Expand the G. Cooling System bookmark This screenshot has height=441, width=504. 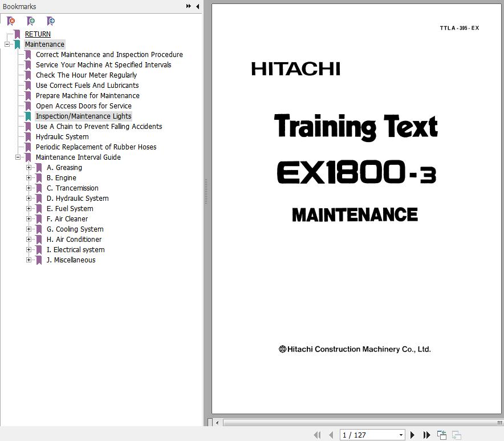(x=29, y=229)
